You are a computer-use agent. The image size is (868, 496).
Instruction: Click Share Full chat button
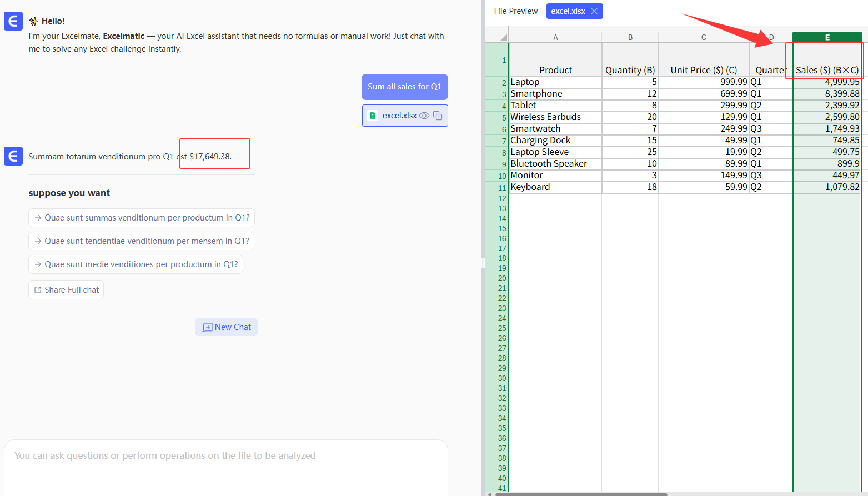(x=66, y=290)
